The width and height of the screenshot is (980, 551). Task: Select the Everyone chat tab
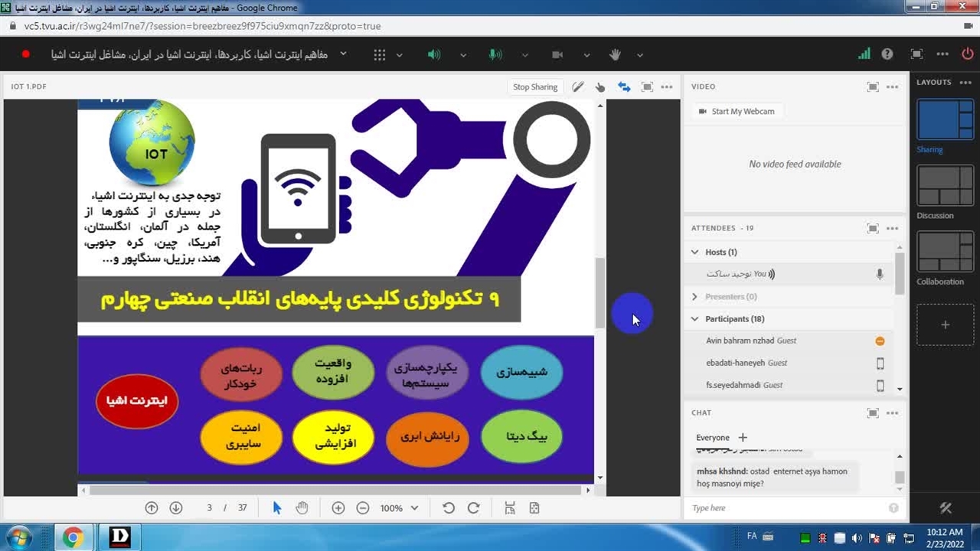point(712,438)
